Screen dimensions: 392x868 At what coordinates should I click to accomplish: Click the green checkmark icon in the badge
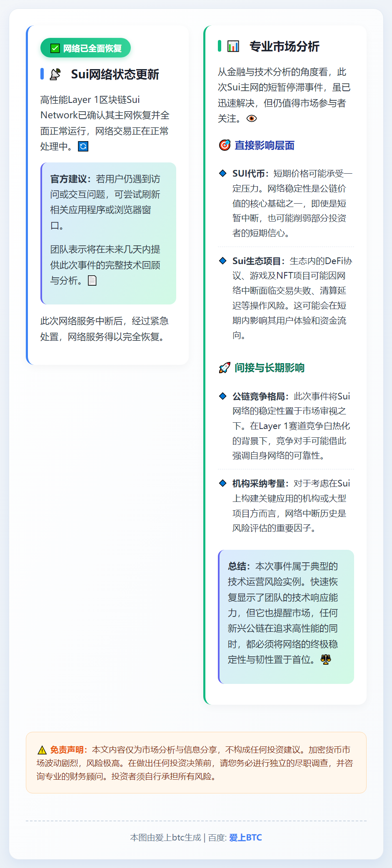tap(55, 48)
